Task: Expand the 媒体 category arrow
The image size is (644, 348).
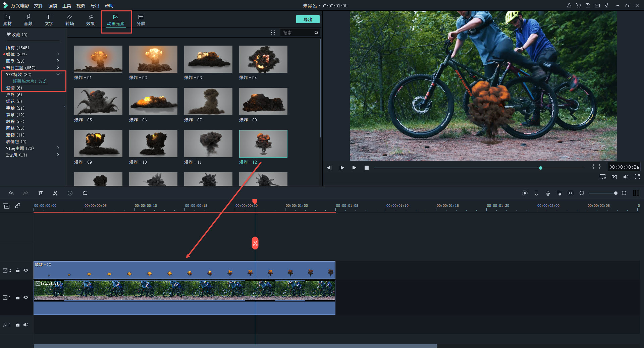Action: 58,54
